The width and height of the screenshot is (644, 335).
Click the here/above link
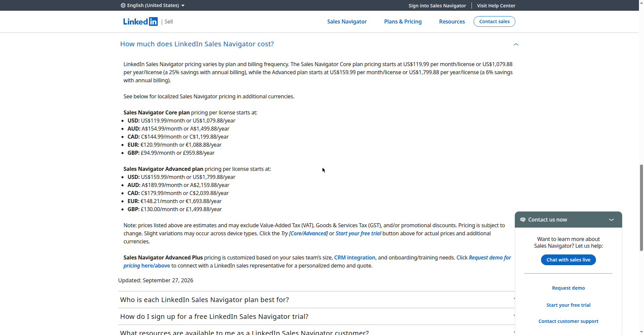(156, 266)
